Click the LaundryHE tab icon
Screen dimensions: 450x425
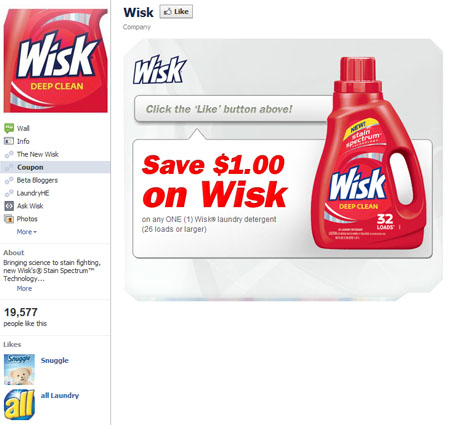pos(9,193)
